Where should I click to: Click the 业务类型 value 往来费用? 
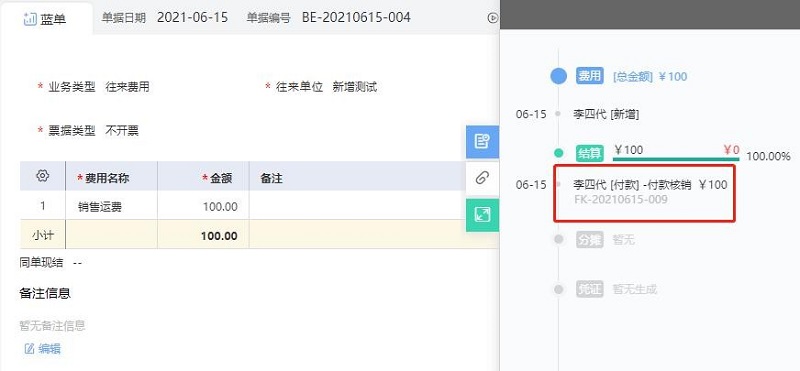(x=128, y=87)
